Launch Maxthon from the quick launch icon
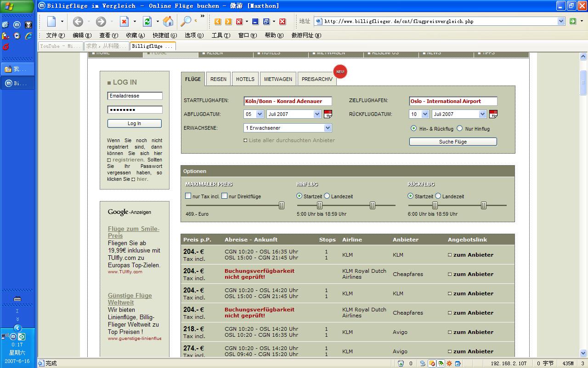Viewport: 588px width, 368px height. [17, 25]
